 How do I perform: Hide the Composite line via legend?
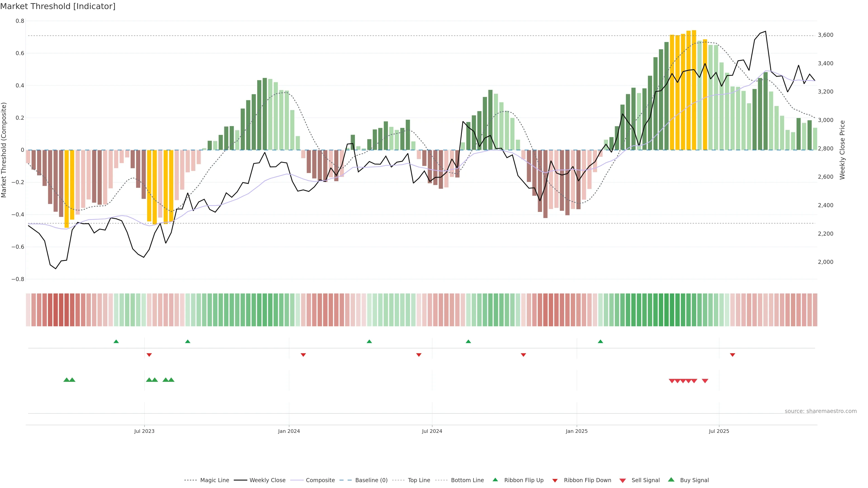coord(320,480)
